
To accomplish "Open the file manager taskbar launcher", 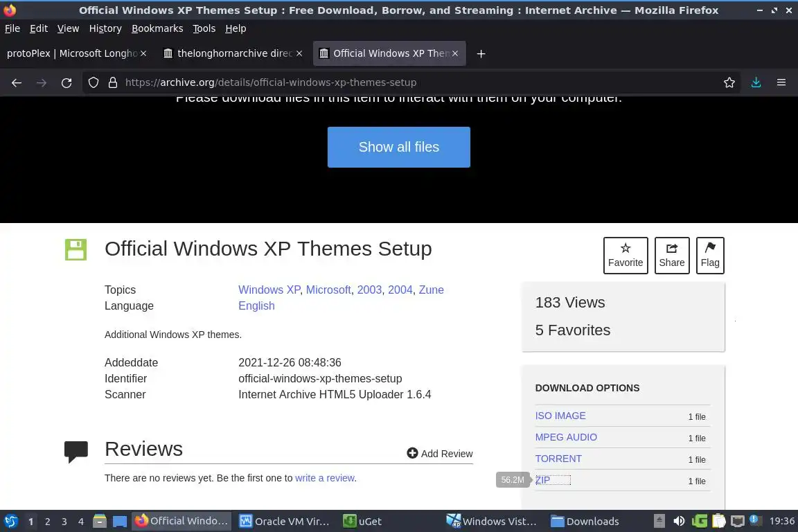I will point(100,522).
